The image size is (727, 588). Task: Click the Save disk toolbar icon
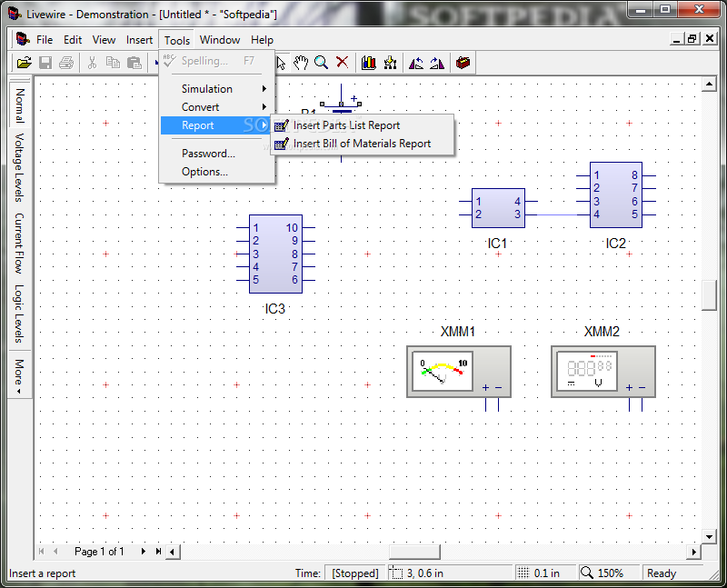pyautogui.click(x=45, y=63)
